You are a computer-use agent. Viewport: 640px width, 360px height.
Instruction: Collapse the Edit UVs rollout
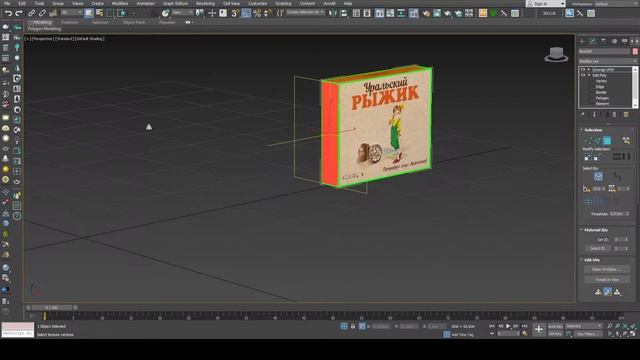tap(592, 260)
